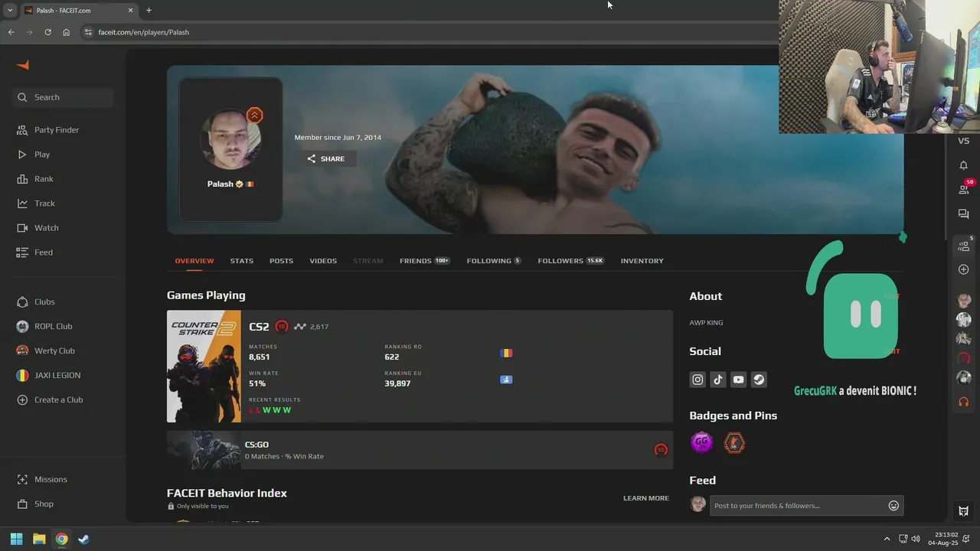
Task: Open Steam from the taskbar
Action: coord(83,539)
